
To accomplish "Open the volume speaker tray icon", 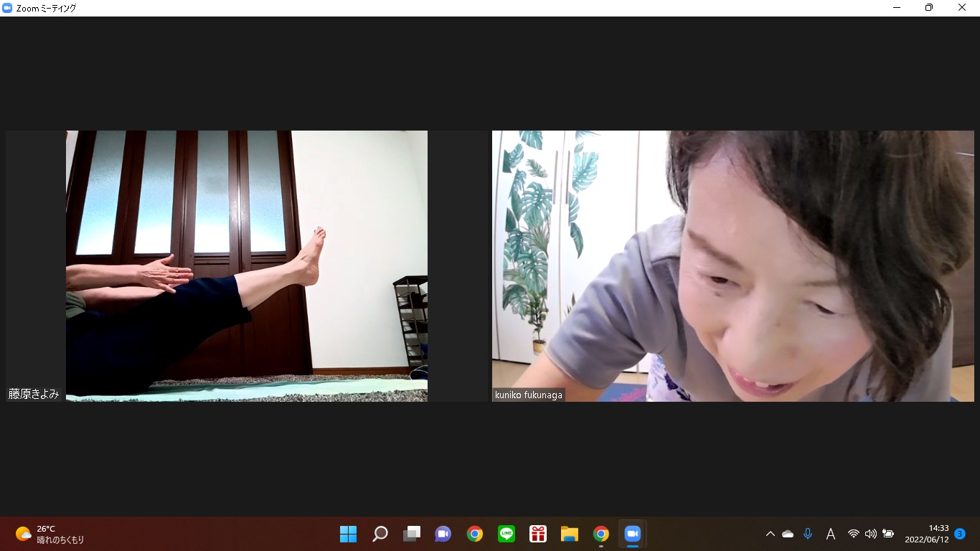I will point(870,534).
